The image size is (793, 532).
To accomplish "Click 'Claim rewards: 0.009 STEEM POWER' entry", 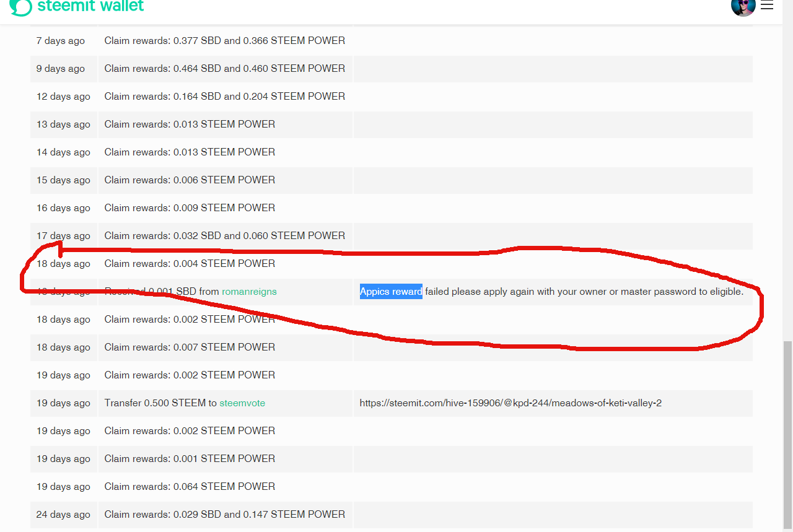I will pos(190,207).
